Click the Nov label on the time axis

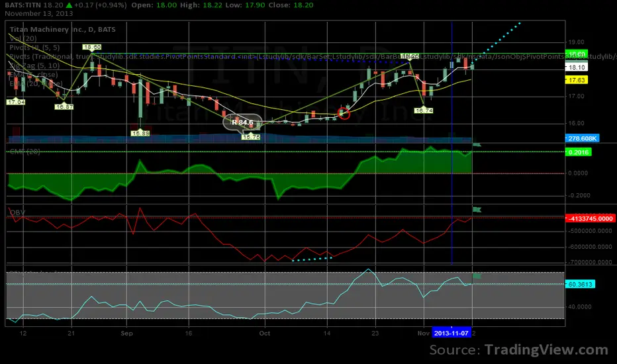(424, 334)
